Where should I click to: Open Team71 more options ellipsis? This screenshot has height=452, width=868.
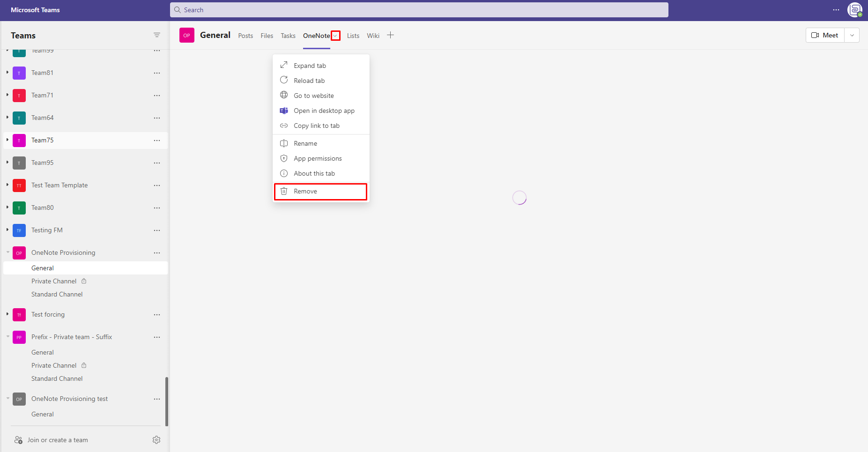coord(157,96)
